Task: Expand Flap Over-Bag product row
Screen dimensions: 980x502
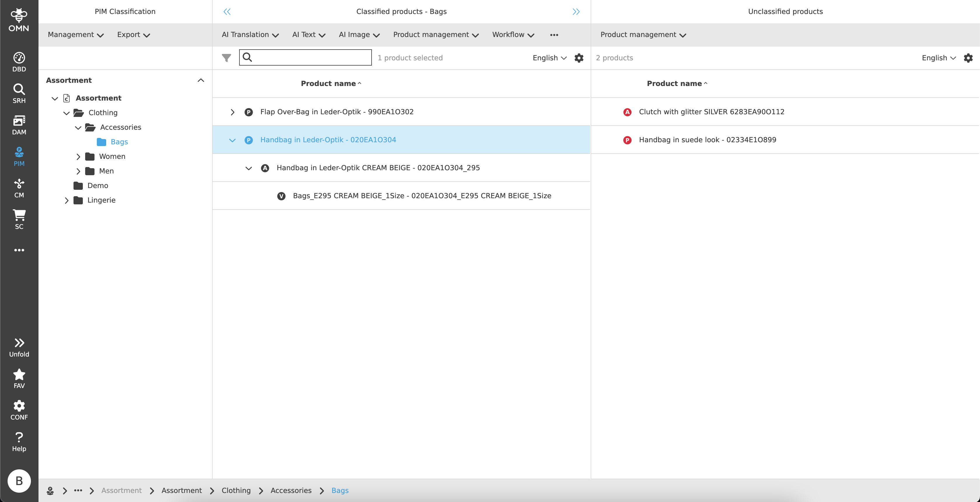Action: point(232,112)
